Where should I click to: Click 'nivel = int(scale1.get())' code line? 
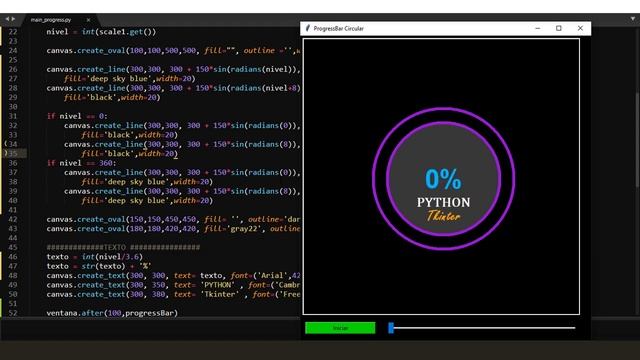pyautogui.click(x=101, y=32)
